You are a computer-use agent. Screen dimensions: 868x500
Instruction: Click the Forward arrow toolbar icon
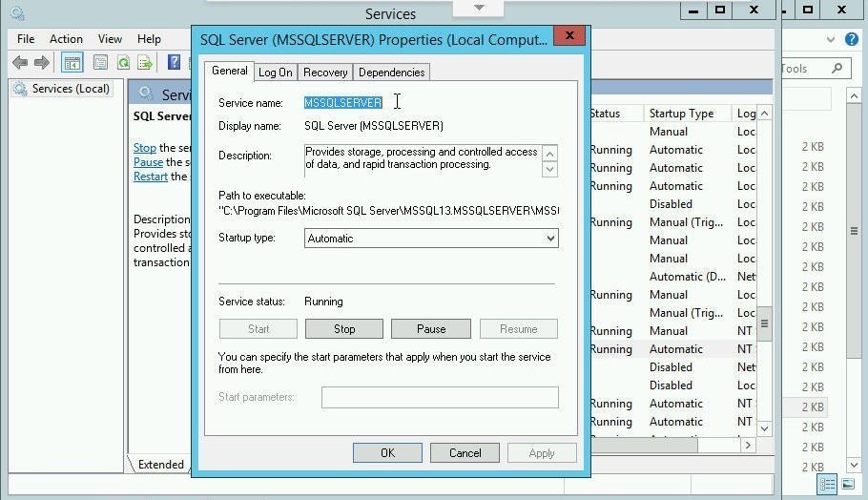(42, 63)
